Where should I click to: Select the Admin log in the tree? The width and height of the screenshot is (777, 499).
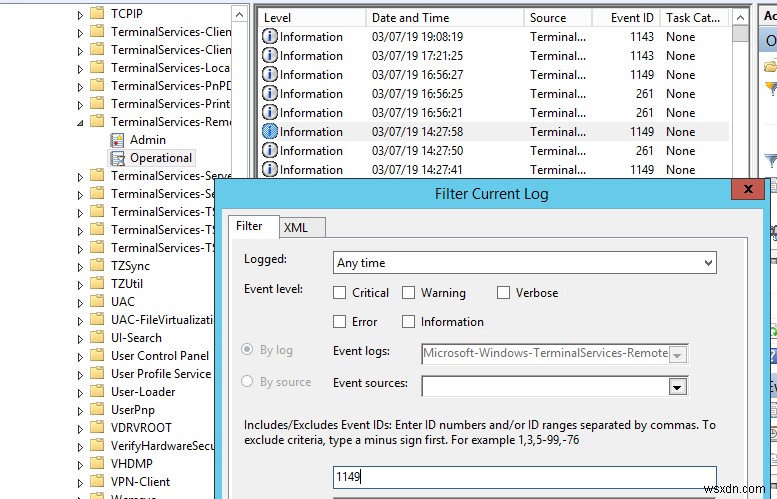click(x=148, y=140)
